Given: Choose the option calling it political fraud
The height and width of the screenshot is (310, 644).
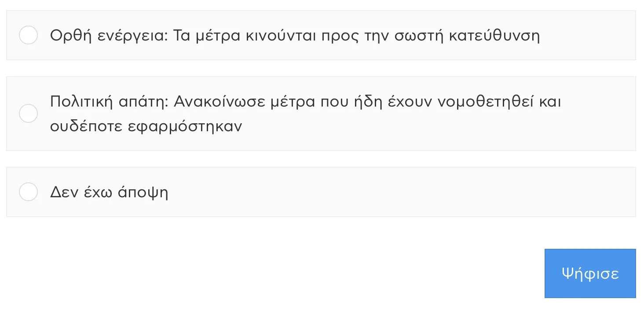Looking at the screenshot, I should pos(28,114).
